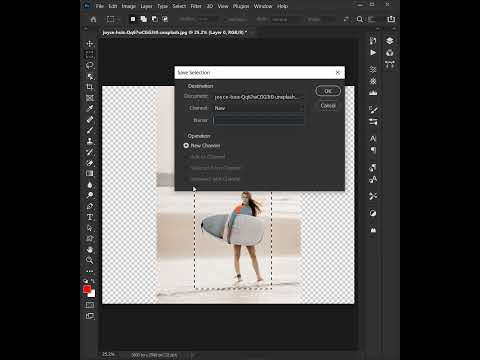Open the Window menu
480x360 pixels.
pyautogui.click(x=263, y=6)
